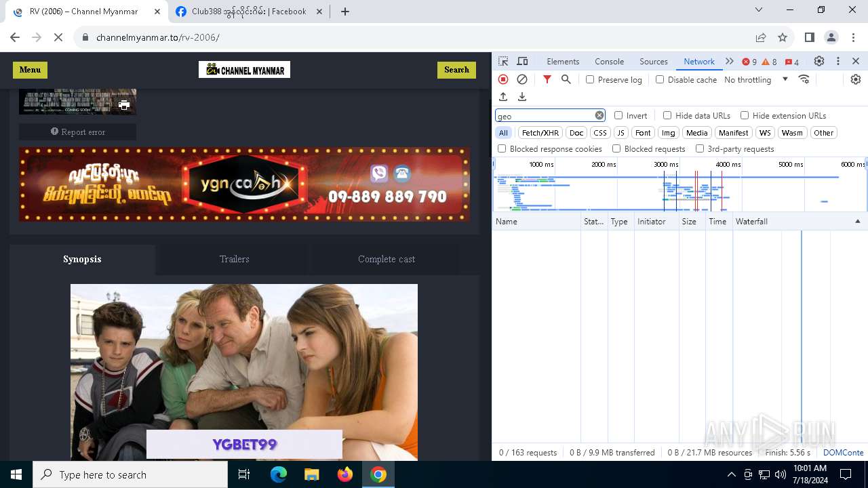Image resolution: width=868 pixels, height=488 pixels.
Task: Stop loading the page
Action: 58,37
